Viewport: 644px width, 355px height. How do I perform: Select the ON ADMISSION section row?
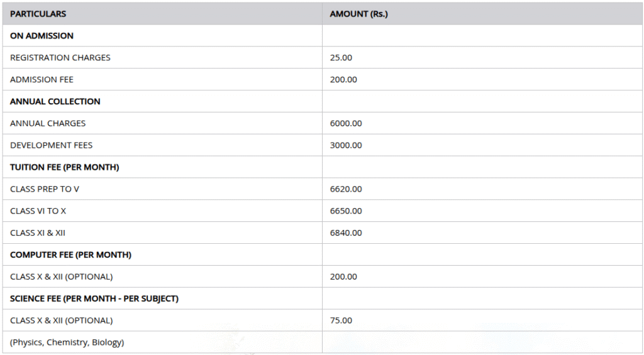(x=42, y=36)
